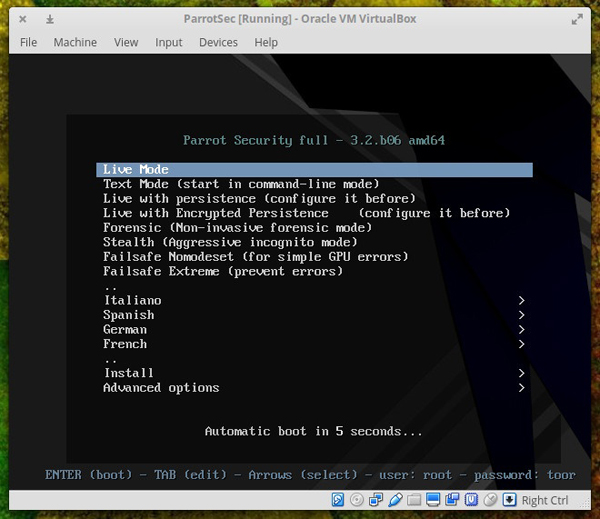600x519 pixels.
Task: Click the Automatic boot in 5 seconds text
Action: (314, 431)
